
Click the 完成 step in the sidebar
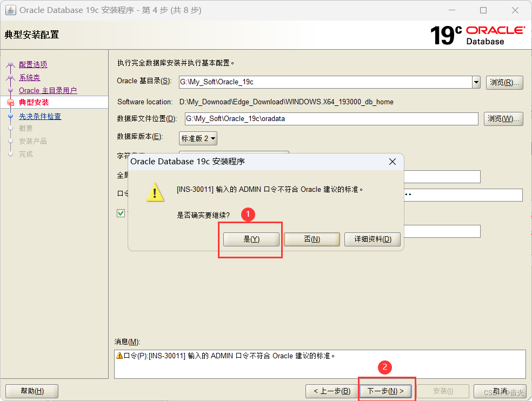click(26, 154)
